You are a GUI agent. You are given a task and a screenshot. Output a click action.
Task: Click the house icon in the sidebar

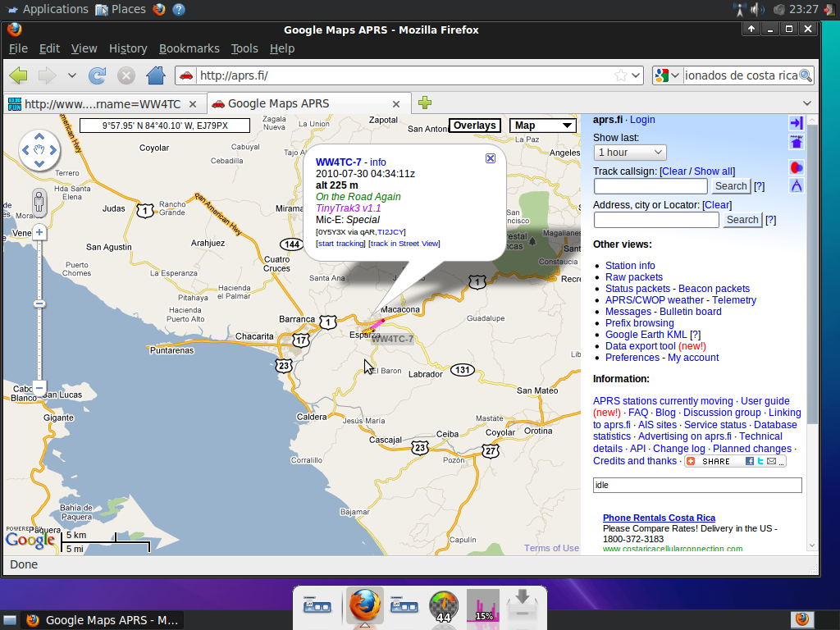pos(796,143)
